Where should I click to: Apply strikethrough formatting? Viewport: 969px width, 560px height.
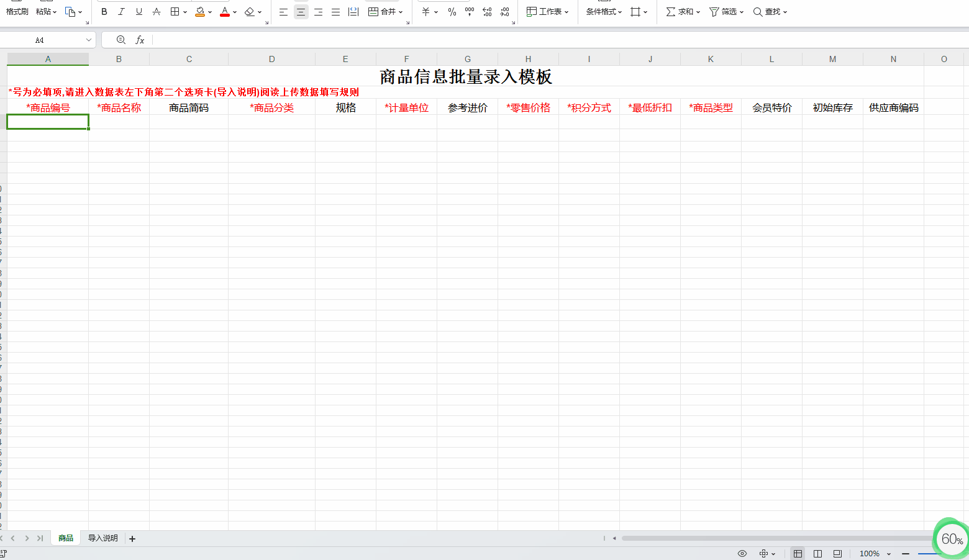point(156,11)
